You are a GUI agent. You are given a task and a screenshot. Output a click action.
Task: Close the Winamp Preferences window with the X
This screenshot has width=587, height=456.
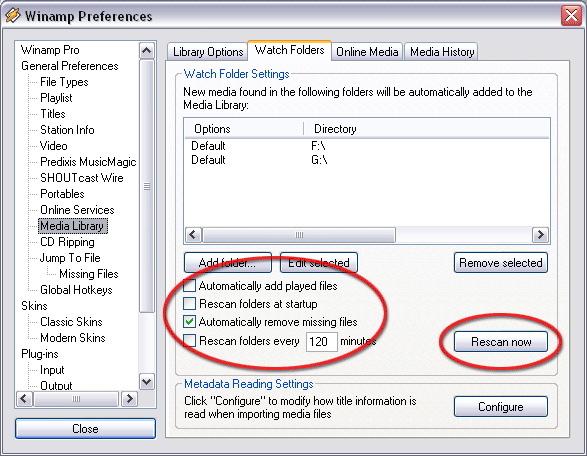click(x=571, y=16)
